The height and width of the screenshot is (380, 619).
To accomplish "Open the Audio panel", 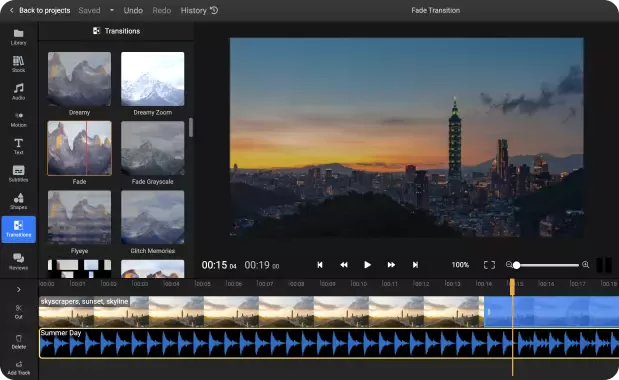I will [19, 92].
